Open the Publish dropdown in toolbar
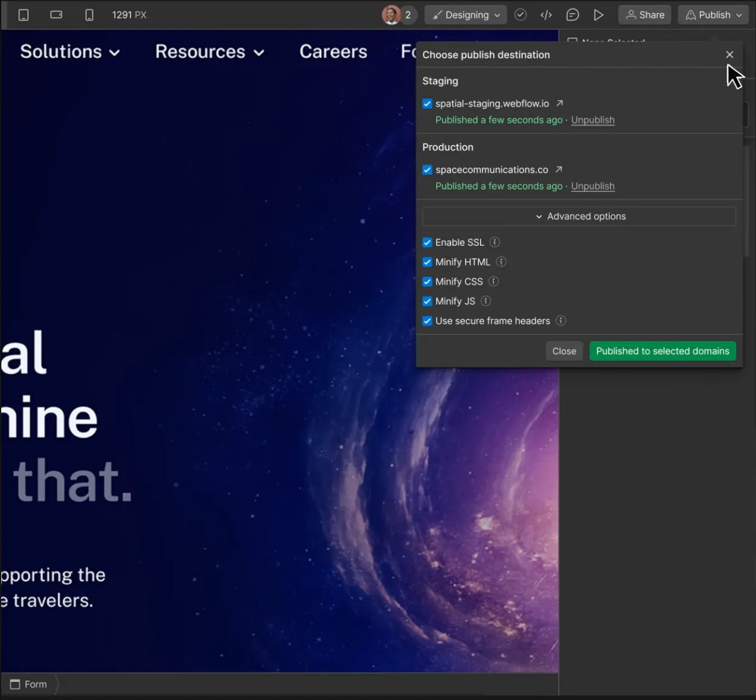The image size is (756, 700). click(x=714, y=15)
